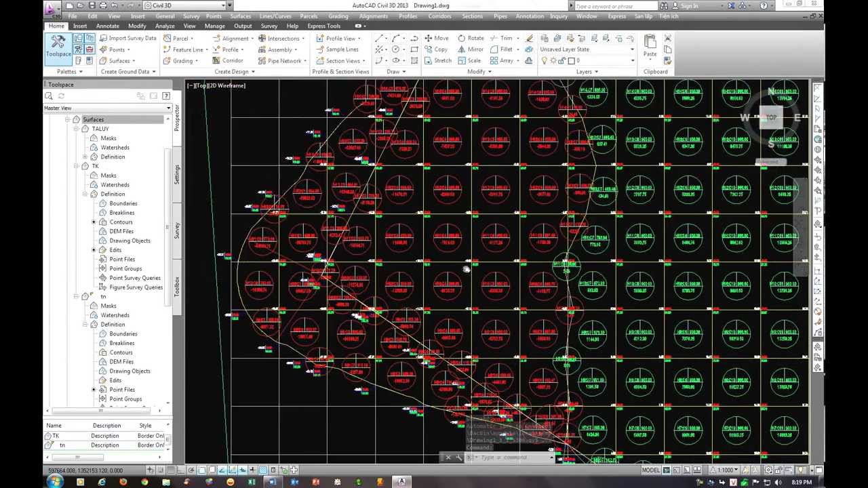Click the Paste clipboard button

click(x=650, y=46)
